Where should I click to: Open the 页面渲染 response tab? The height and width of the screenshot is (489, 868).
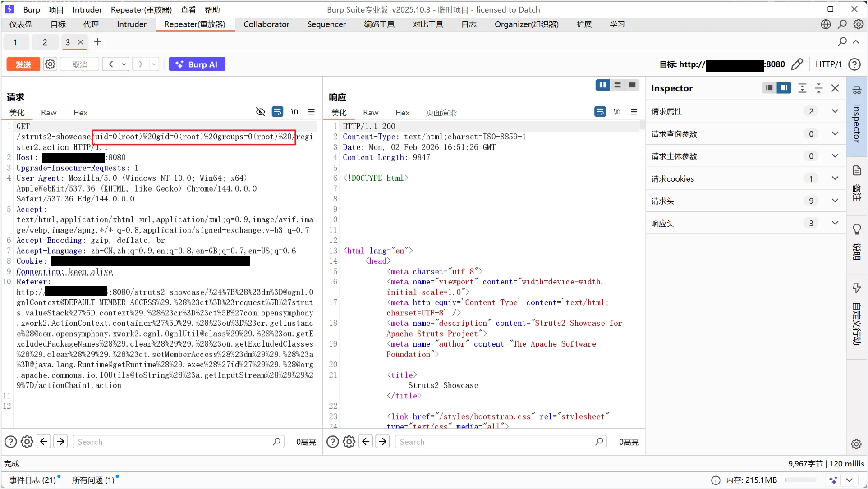(441, 113)
